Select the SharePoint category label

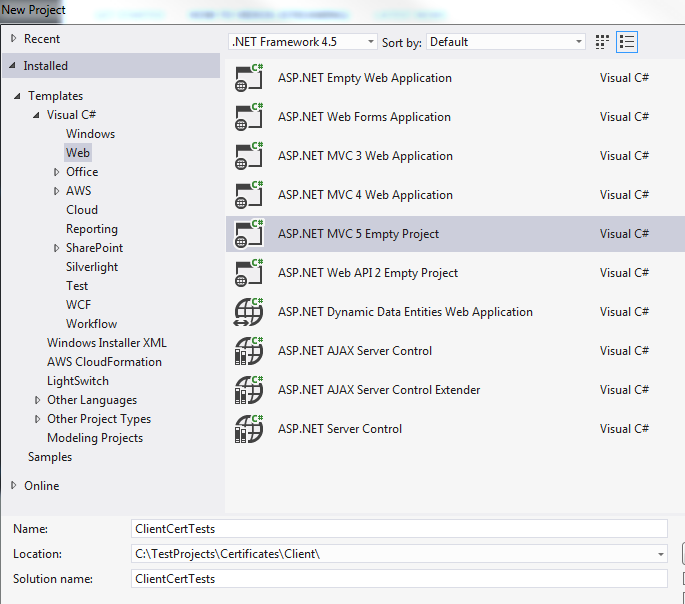pyautogui.click(x=94, y=248)
